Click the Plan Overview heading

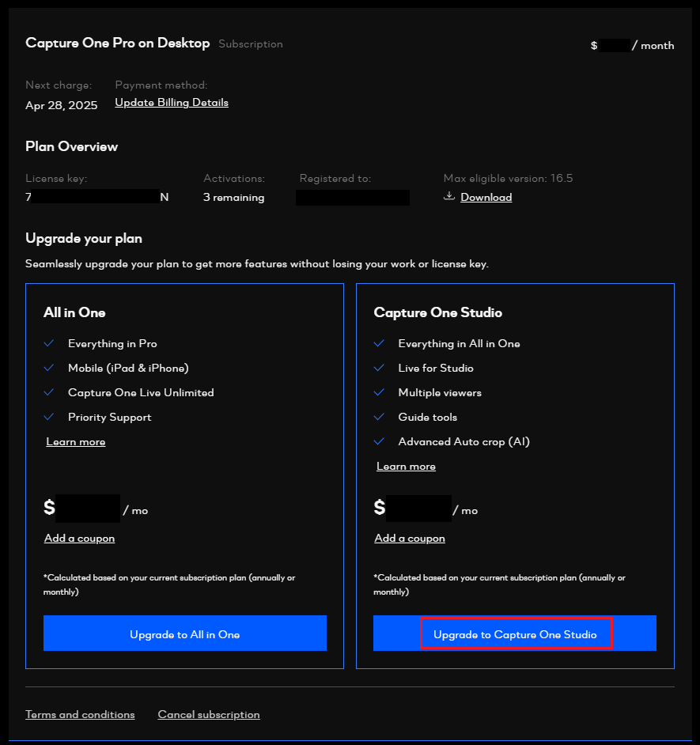point(71,146)
